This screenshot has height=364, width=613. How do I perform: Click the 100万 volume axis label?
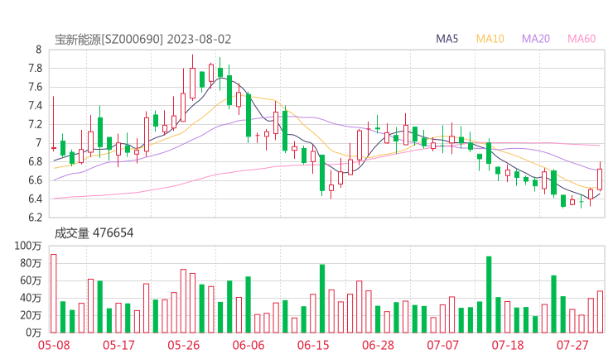point(28,246)
